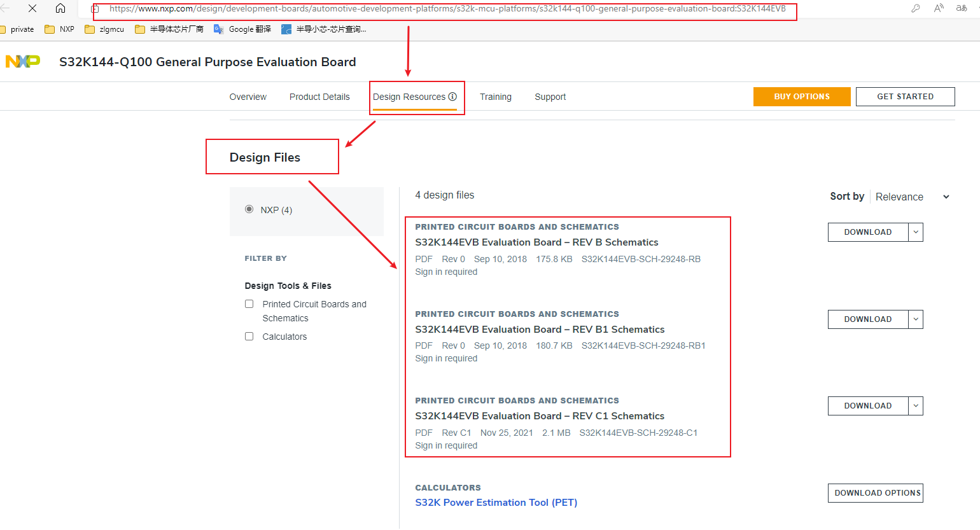This screenshot has width=980, height=530.
Task: Open S32K144EVB Evaluation Board – REV C1 Schematics
Action: [x=540, y=416]
